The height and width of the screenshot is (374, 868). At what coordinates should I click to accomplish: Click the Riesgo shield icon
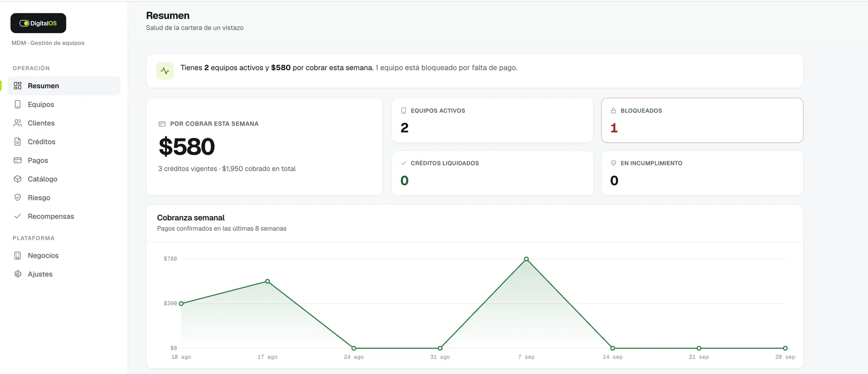point(18,197)
